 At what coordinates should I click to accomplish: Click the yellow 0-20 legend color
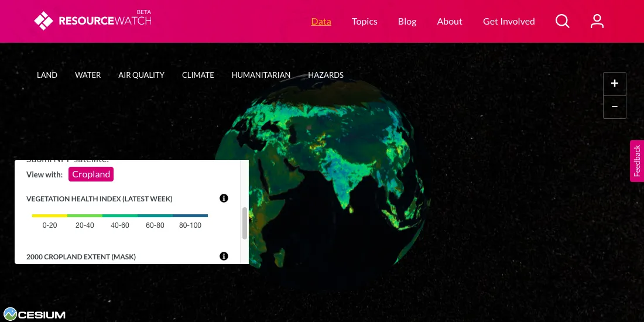click(50, 215)
